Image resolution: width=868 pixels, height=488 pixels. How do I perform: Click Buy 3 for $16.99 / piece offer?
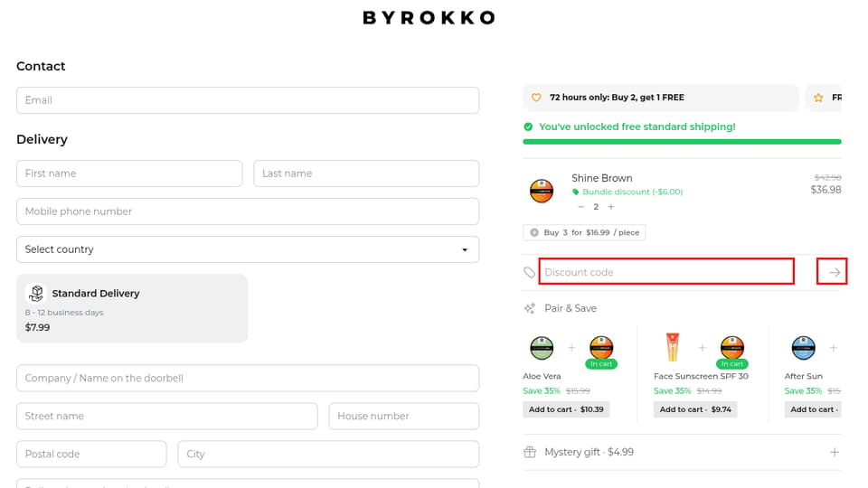pos(584,232)
